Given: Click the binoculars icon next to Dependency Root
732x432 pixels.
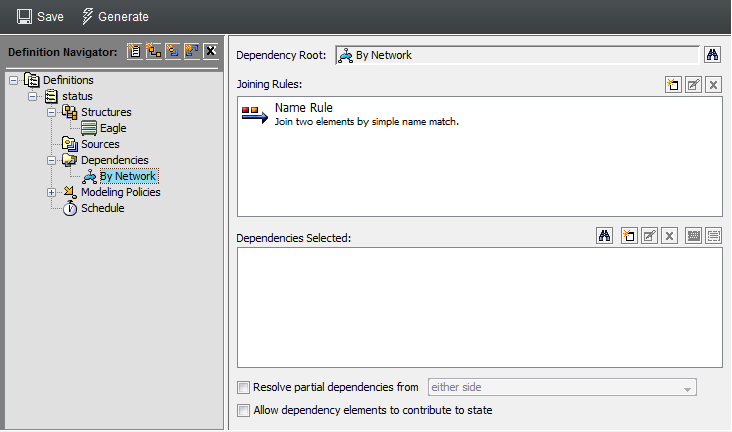Looking at the screenshot, I should tap(712, 55).
